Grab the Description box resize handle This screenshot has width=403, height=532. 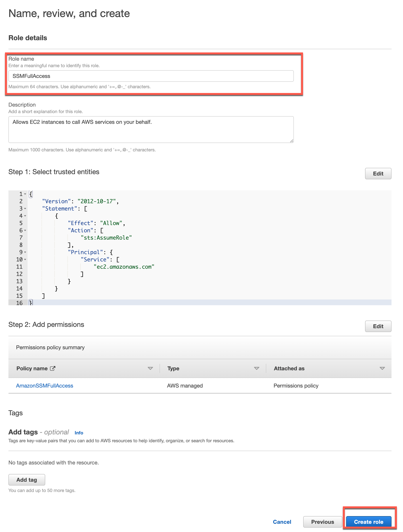(292, 141)
